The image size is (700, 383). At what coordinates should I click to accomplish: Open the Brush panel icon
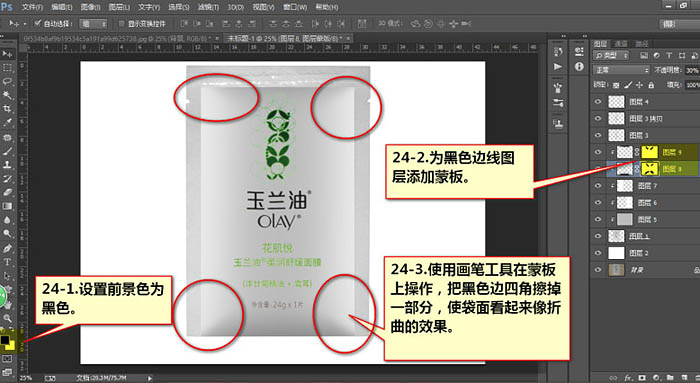[558, 103]
